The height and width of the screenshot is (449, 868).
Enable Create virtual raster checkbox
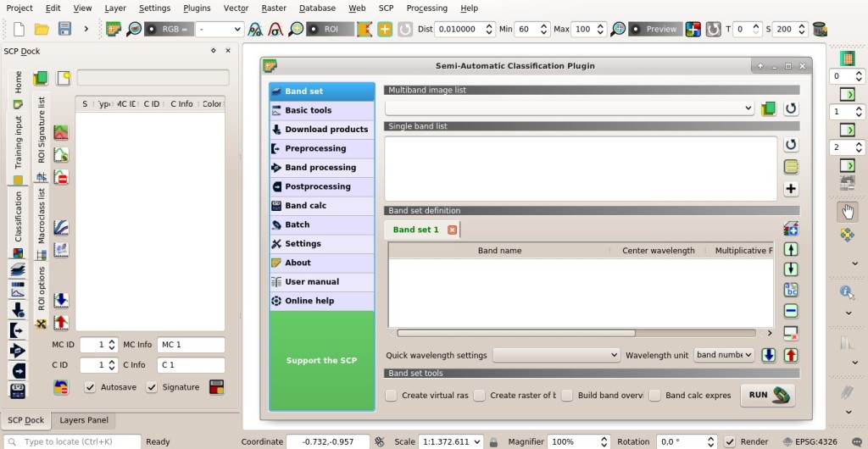click(x=392, y=396)
